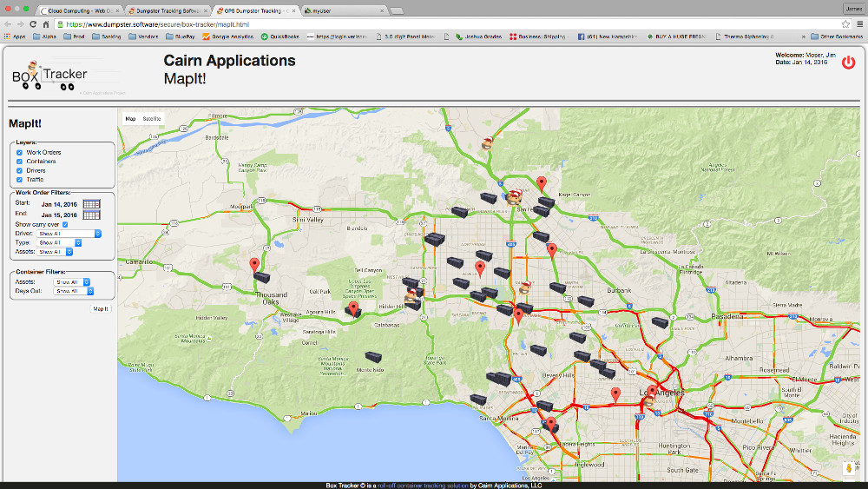Toggle the Work Orders layer checkbox

pyautogui.click(x=19, y=152)
